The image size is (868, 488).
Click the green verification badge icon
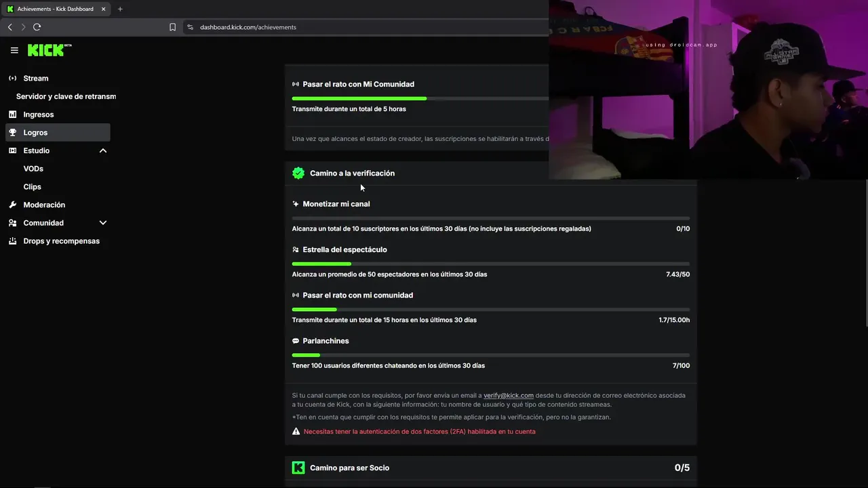pos(298,174)
